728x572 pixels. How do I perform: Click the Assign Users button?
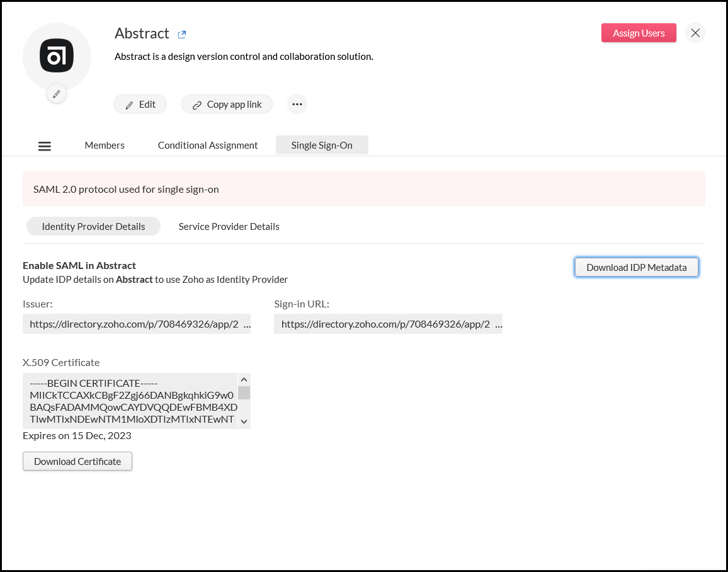pos(639,33)
